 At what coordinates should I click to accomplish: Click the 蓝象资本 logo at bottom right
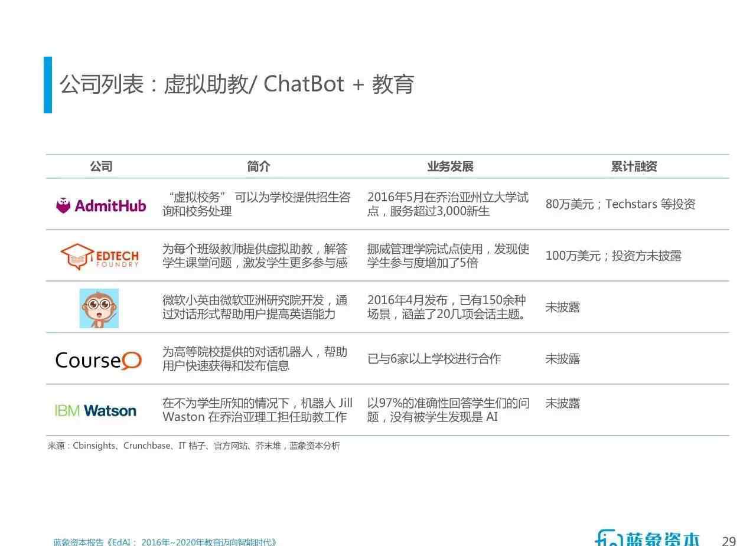click(647, 538)
